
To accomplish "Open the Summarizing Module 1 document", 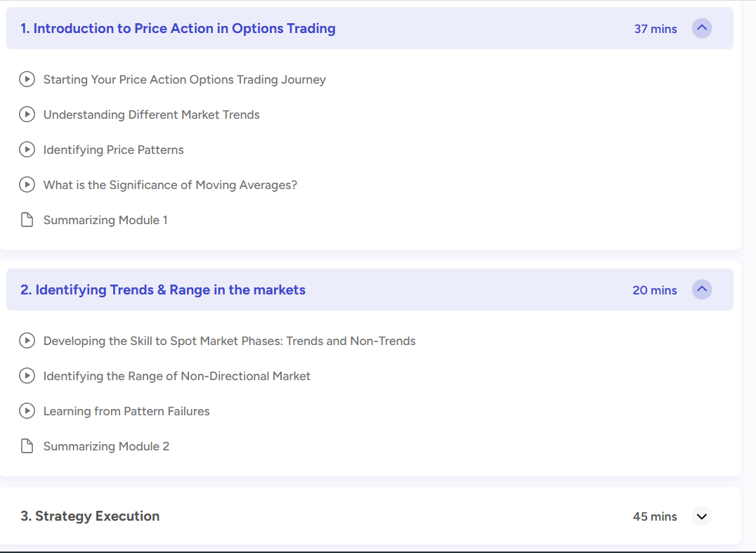I will click(105, 220).
